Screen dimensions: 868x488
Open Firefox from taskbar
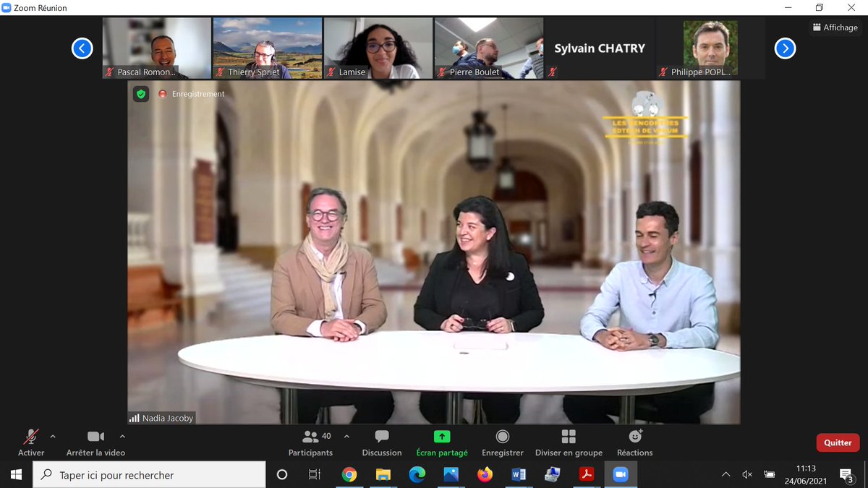pyautogui.click(x=485, y=474)
